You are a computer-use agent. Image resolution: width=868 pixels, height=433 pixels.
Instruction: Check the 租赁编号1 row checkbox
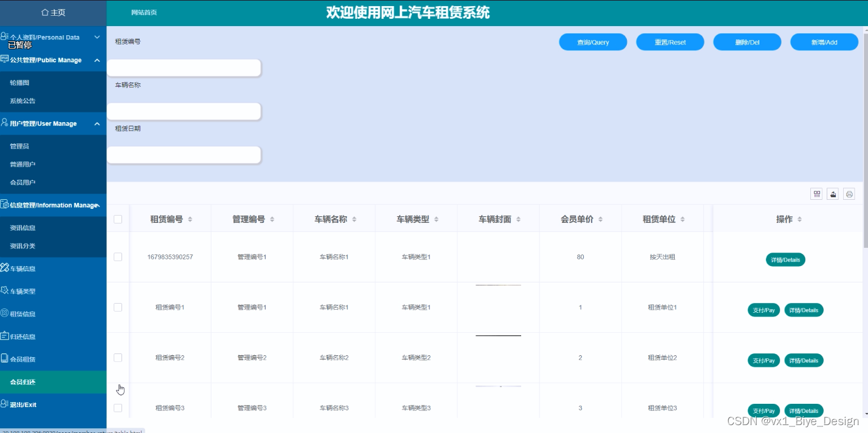118,307
